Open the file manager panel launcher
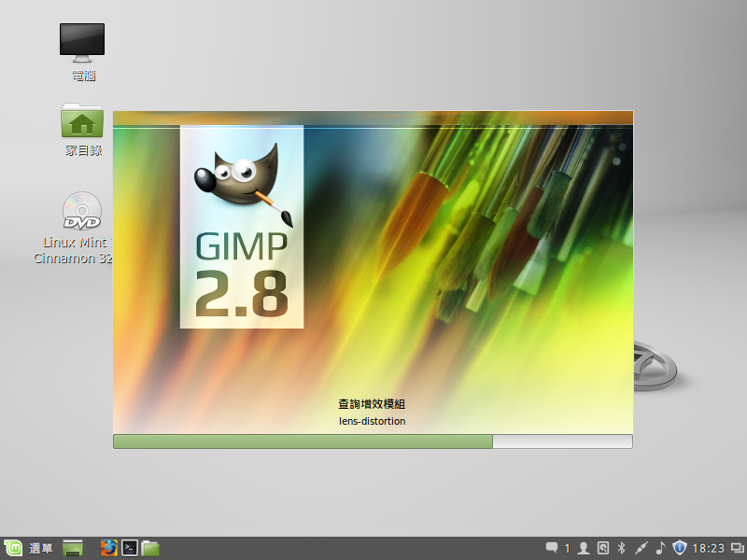This screenshot has height=560, width=747. [x=150, y=548]
